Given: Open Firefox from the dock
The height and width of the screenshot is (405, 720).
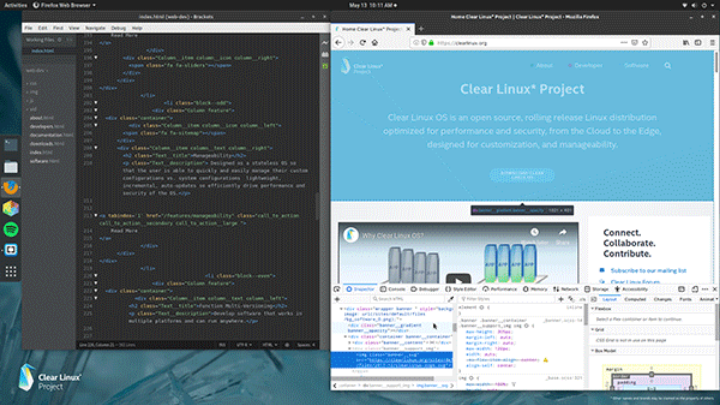Looking at the screenshot, I should click(11, 187).
